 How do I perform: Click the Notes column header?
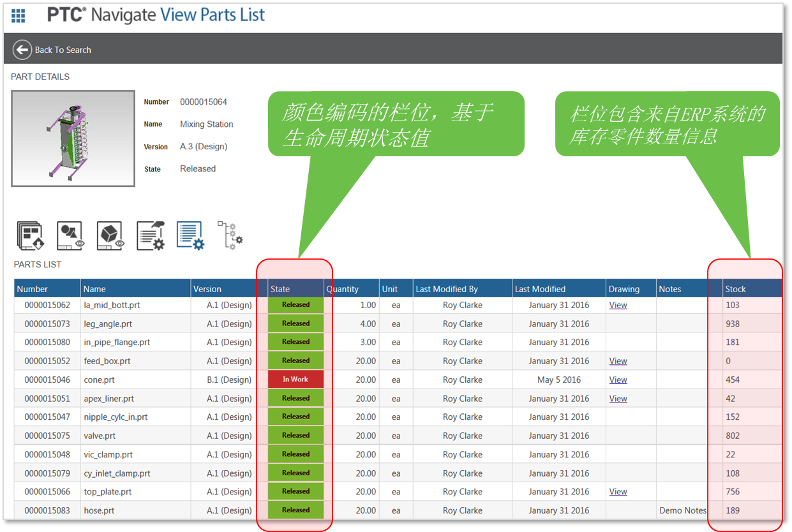pyautogui.click(x=689, y=289)
